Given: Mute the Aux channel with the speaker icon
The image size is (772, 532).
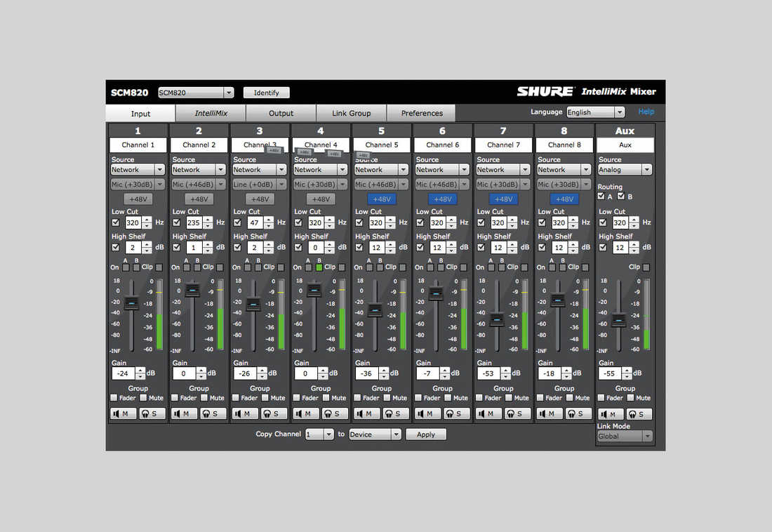Looking at the screenshot, I should pos(611,414).
